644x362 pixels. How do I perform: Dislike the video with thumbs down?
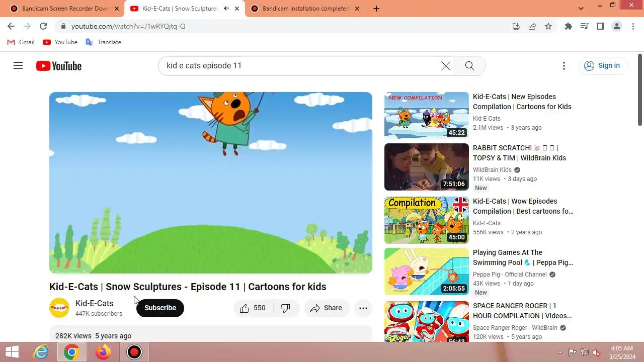286,308
